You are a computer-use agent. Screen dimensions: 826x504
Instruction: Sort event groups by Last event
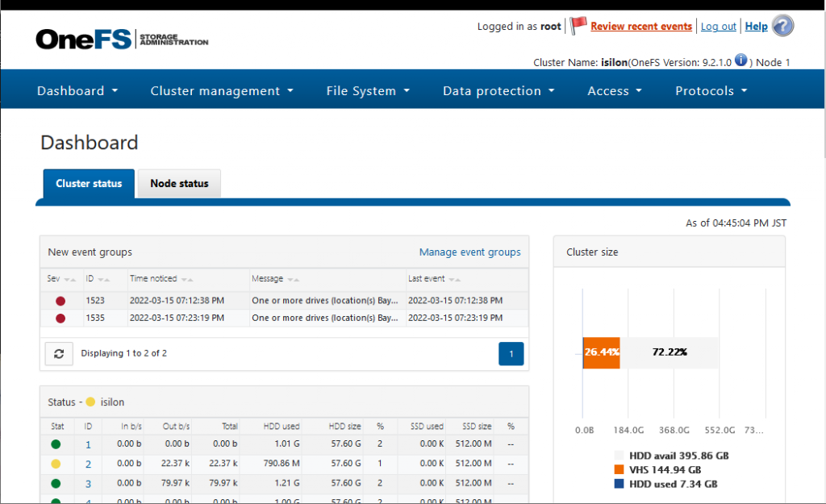tap(434, 278)
